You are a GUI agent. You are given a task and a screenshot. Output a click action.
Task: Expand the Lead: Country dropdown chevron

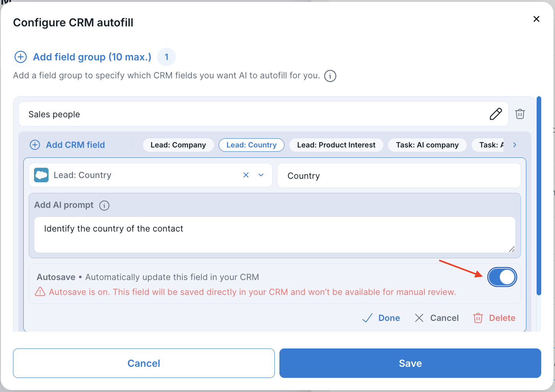[261, 175]
